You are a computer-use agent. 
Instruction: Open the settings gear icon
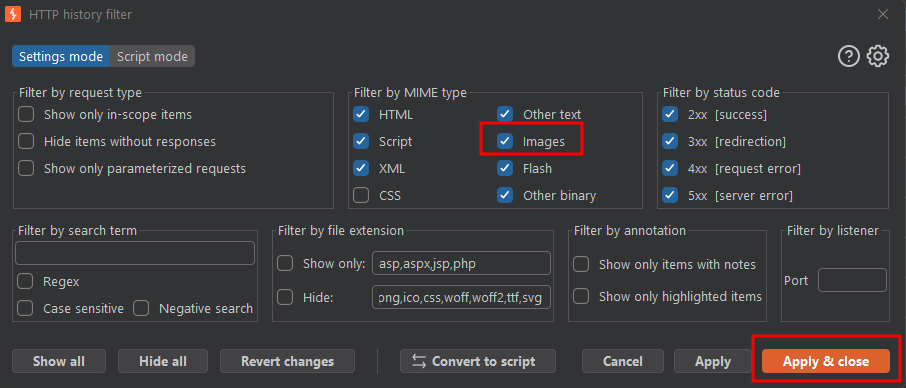click(878, 56)
